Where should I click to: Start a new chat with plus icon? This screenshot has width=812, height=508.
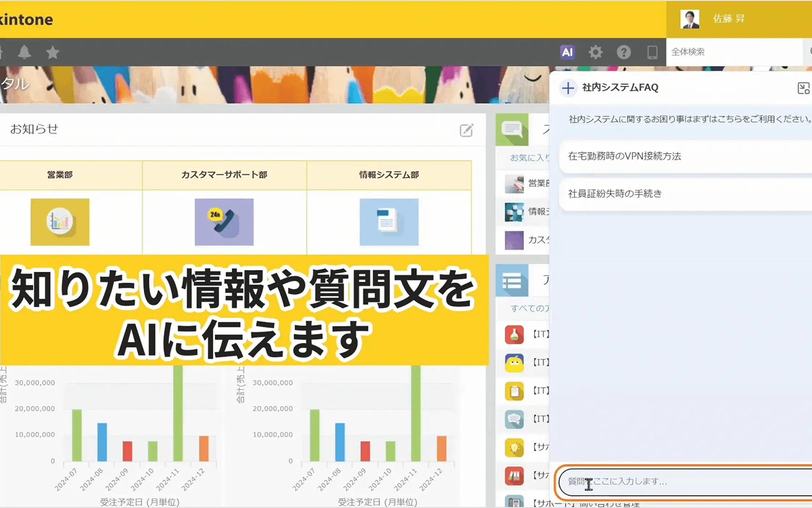[568, 88]
